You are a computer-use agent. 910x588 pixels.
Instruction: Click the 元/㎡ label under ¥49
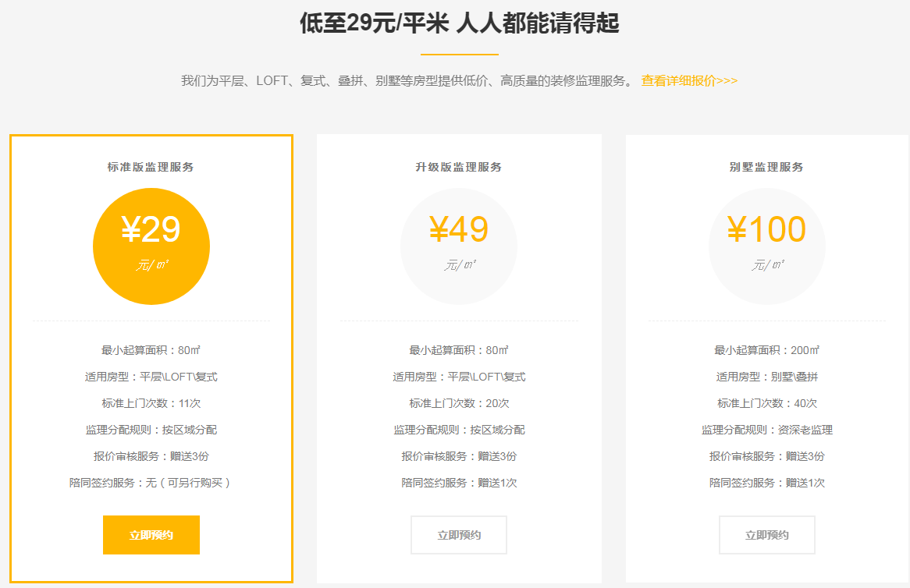(x=459, y=264)
